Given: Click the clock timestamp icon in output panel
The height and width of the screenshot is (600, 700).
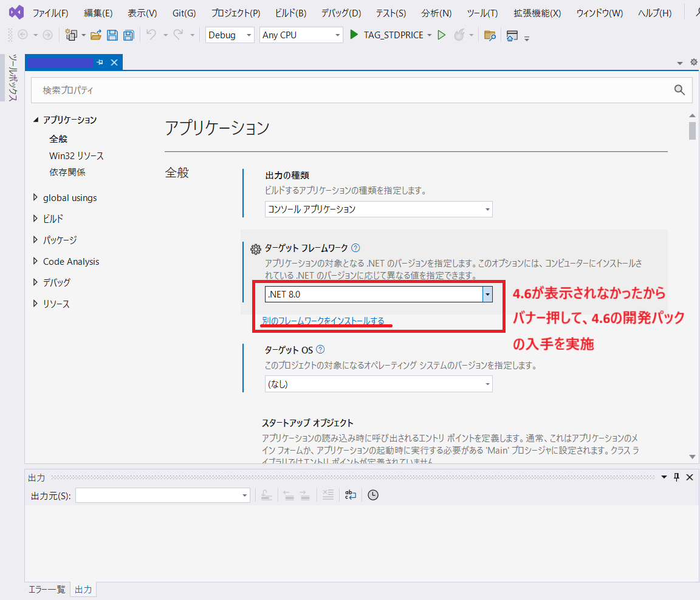Looking at the screenshot, I should pos(373,496).
